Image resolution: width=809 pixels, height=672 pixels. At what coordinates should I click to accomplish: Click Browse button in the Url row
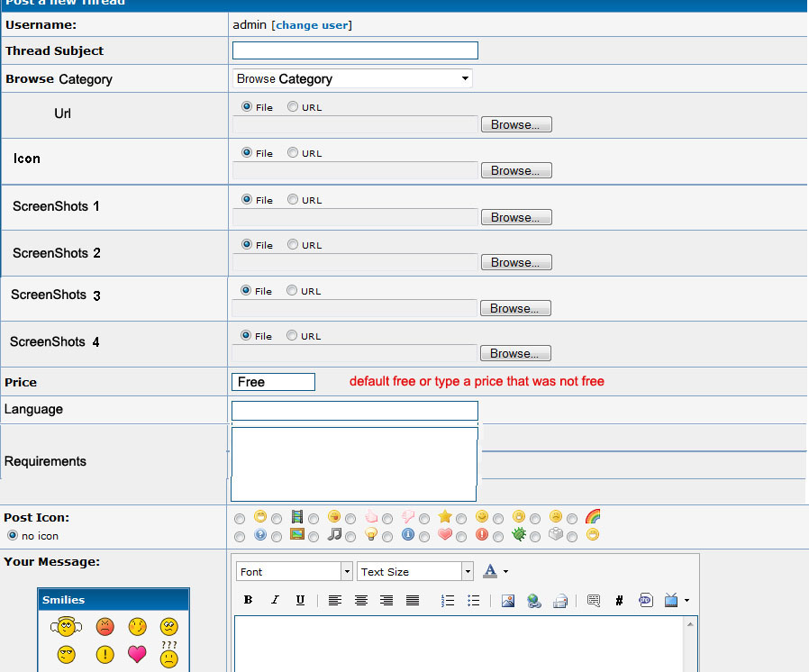515,125
